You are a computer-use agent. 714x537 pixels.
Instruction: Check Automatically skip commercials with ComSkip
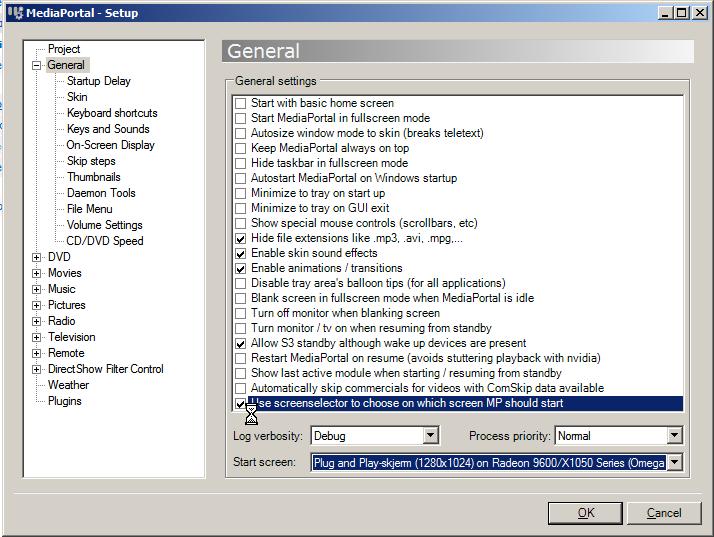tap(240, 389)
